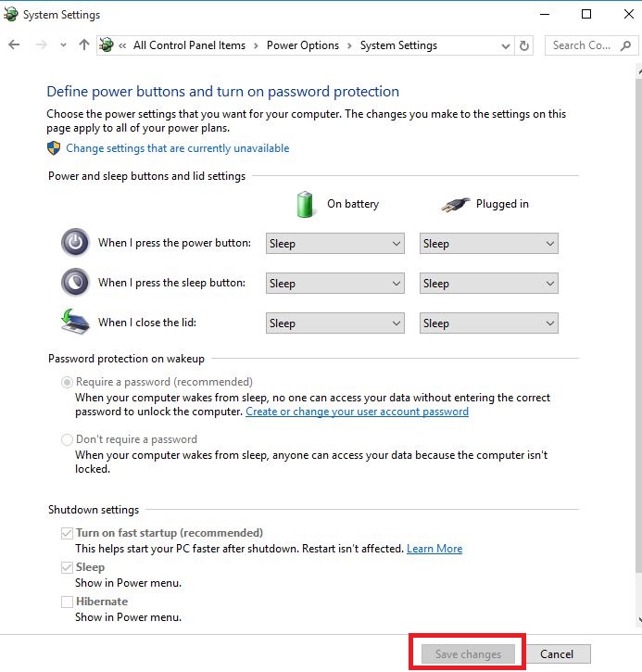Click the search magnifier icon

tap(625, 45)
